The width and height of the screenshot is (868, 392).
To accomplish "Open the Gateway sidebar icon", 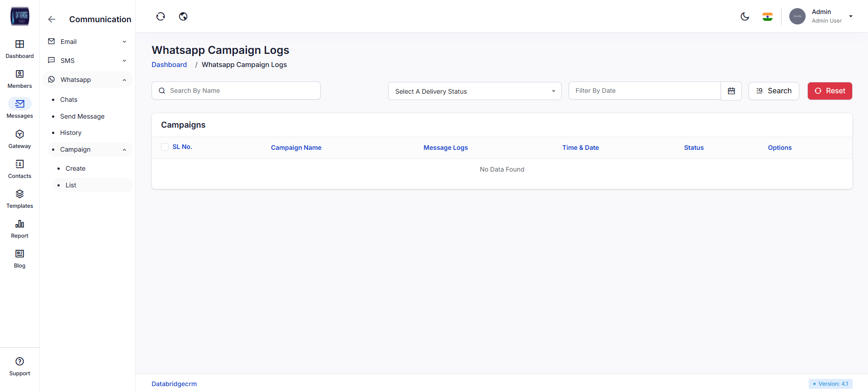I will coord(19,139).
